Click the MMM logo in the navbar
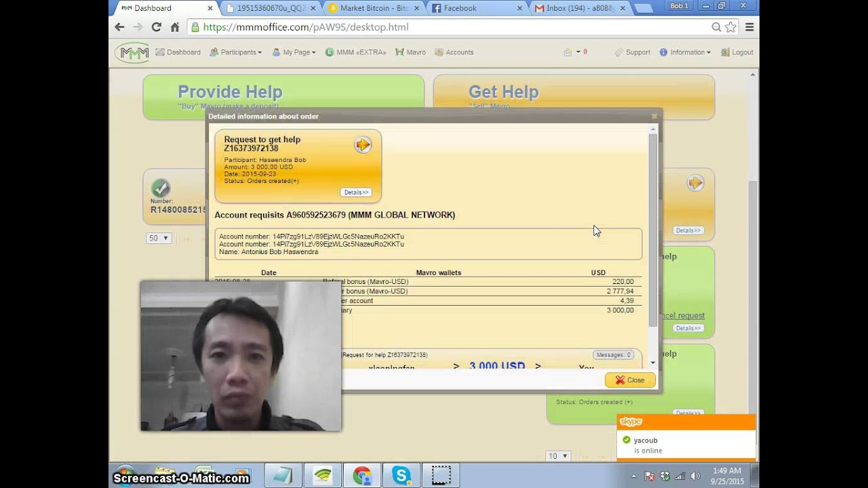Image resolution: width=868 pixels, height=488 pixels. (x=132, y=52)
